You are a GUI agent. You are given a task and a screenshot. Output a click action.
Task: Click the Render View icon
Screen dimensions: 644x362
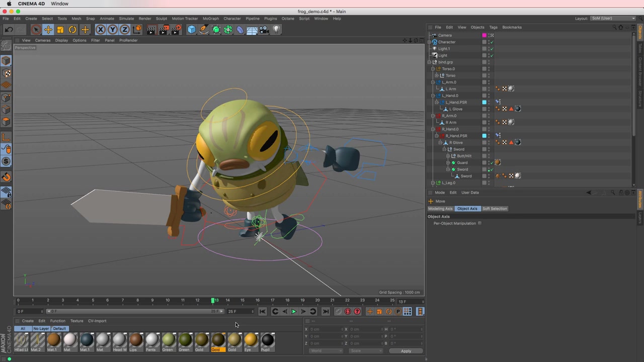tap(151, 29)
